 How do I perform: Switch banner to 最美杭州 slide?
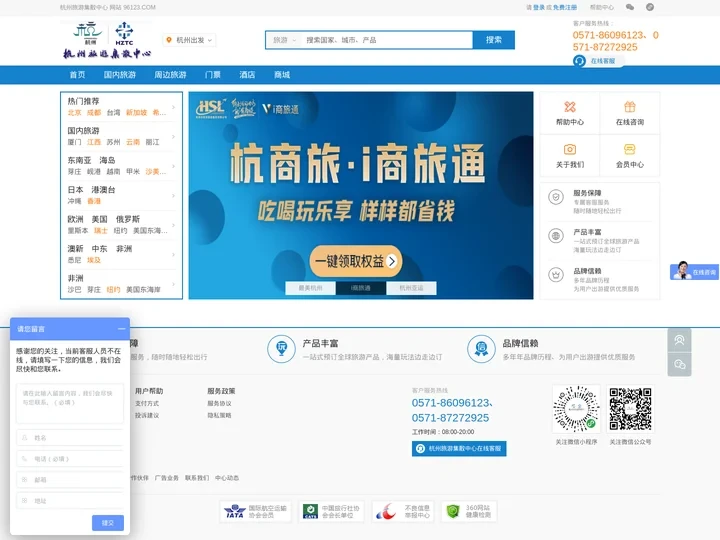[310, 288]
